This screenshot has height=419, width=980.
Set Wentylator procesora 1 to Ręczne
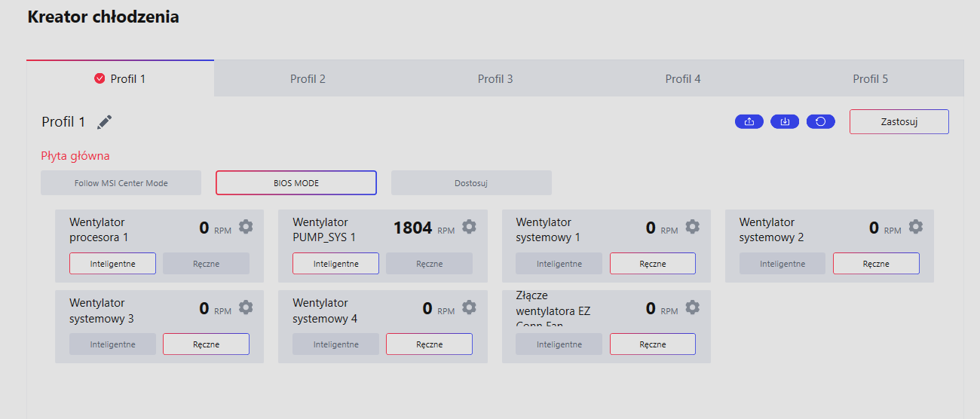pos(206,264)
